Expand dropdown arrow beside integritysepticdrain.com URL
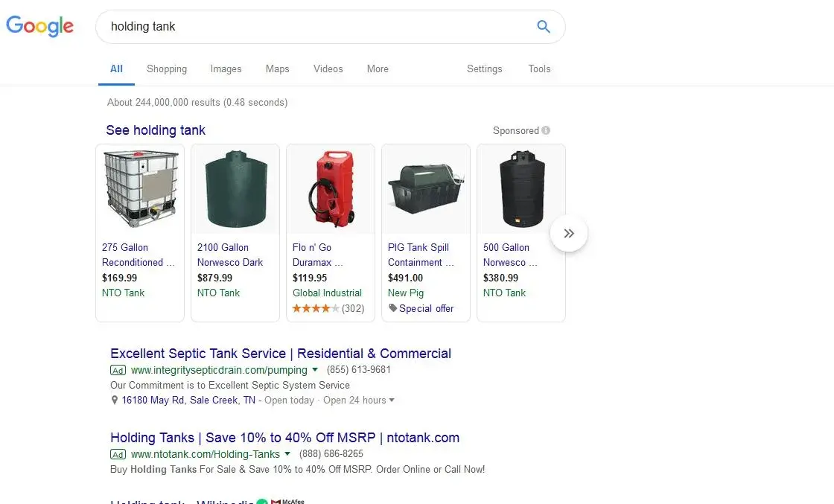The image size is (834, 504). click(315, 369)
